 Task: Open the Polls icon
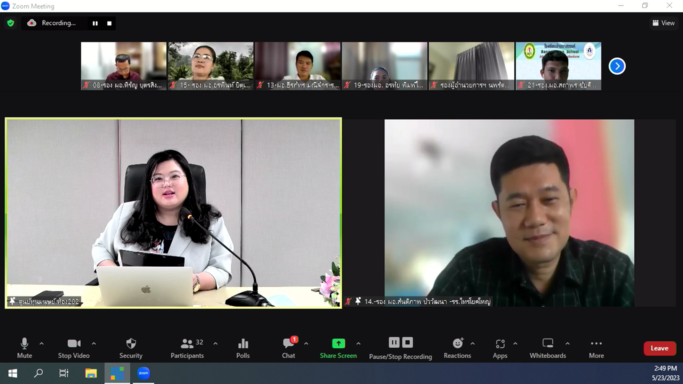pos(243,348)
